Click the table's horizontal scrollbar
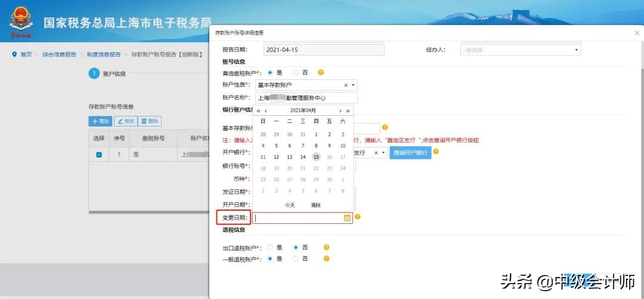The image size is (644, 299). click(149, 212)
